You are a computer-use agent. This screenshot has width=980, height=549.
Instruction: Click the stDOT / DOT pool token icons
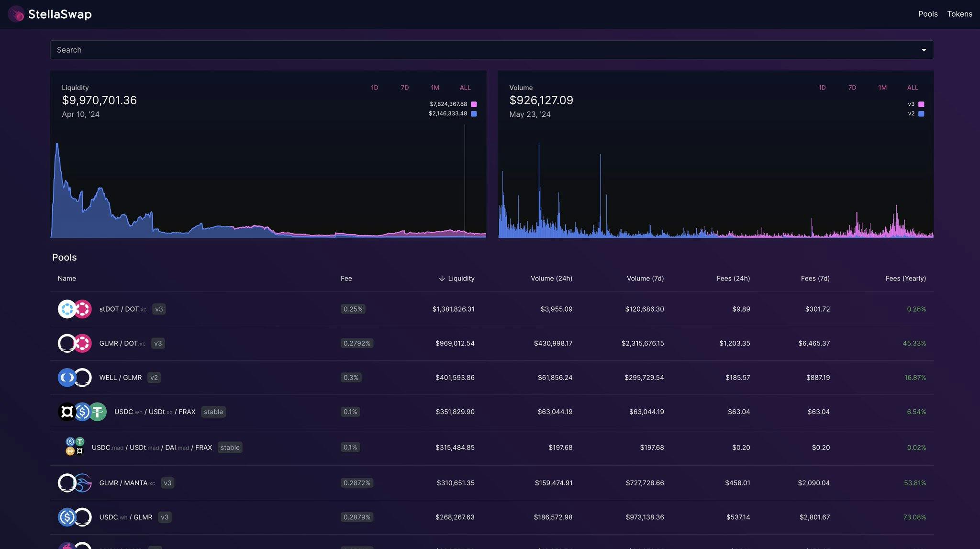click(x=75, y=309)
